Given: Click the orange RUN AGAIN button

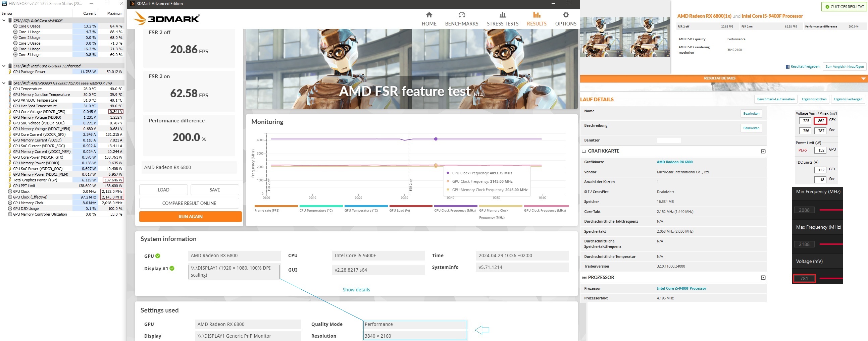Looking at the screenshot, I should click(x=190, y=217).
